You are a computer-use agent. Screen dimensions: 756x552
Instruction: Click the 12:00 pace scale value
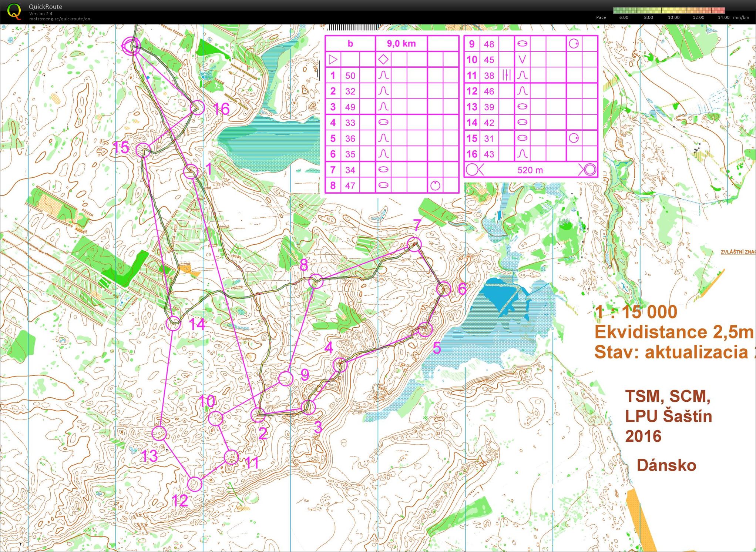point(699,17)
